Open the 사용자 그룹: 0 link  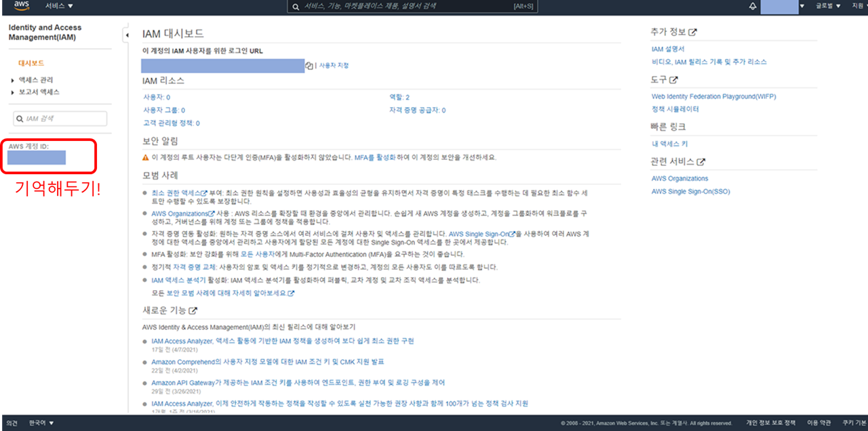point(164,110)
